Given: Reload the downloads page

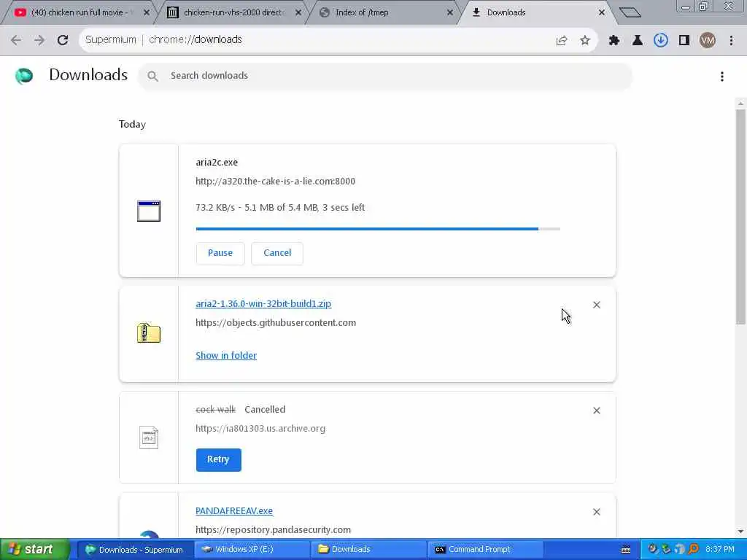Looking at the screenshot, I should pyautogui.click(x=63, y=40).
